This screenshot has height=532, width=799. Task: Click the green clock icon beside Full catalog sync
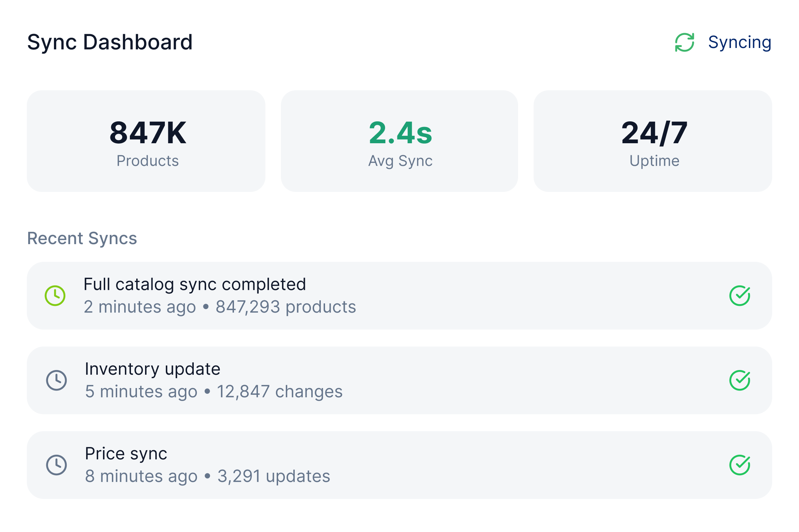click(x=55, y=296)
